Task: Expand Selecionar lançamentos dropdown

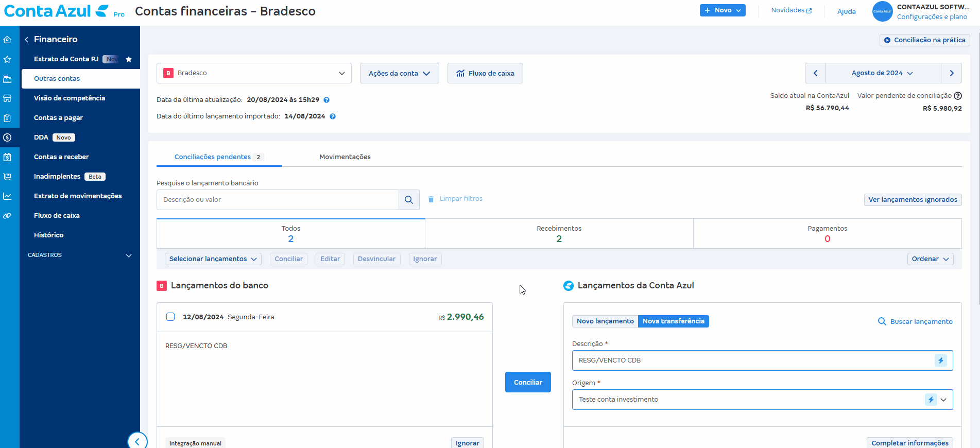Action: pyautogui.click(x=213, y=259)
